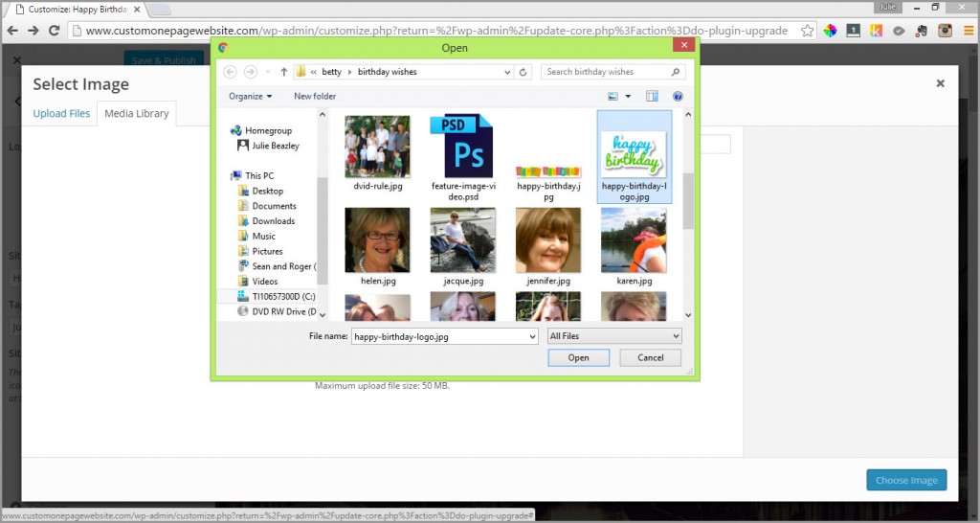Go up one folder level
This screenshot has height=523, width=980.
pos(283,72)
